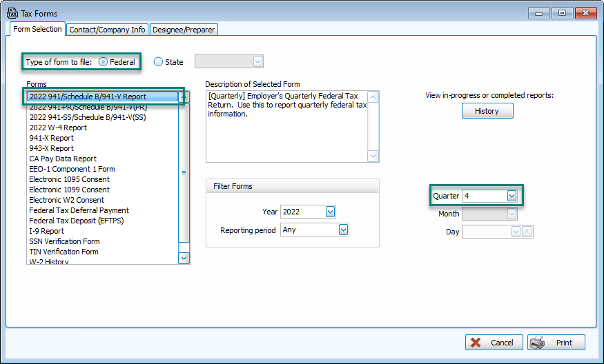Viewport: 604px width, 364px height.
Task: Open the Quarter dropdown
Action: tap(512, 196)
